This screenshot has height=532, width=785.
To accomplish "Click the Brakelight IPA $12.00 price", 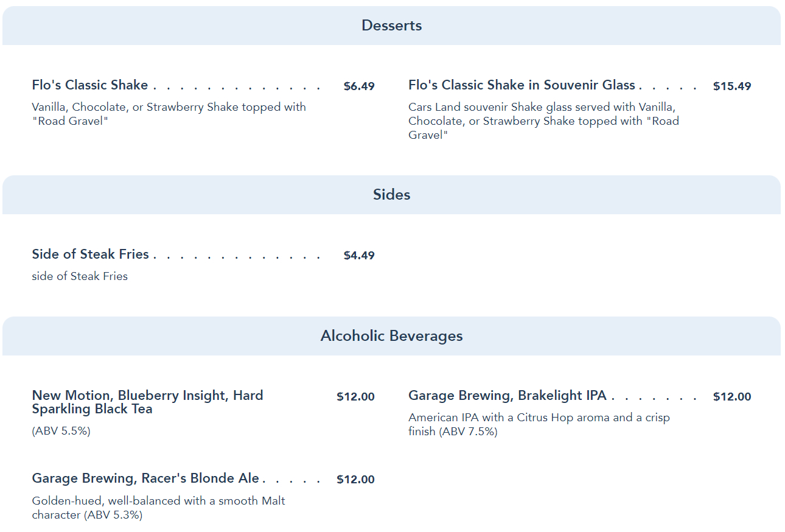I will coord(732,397).
